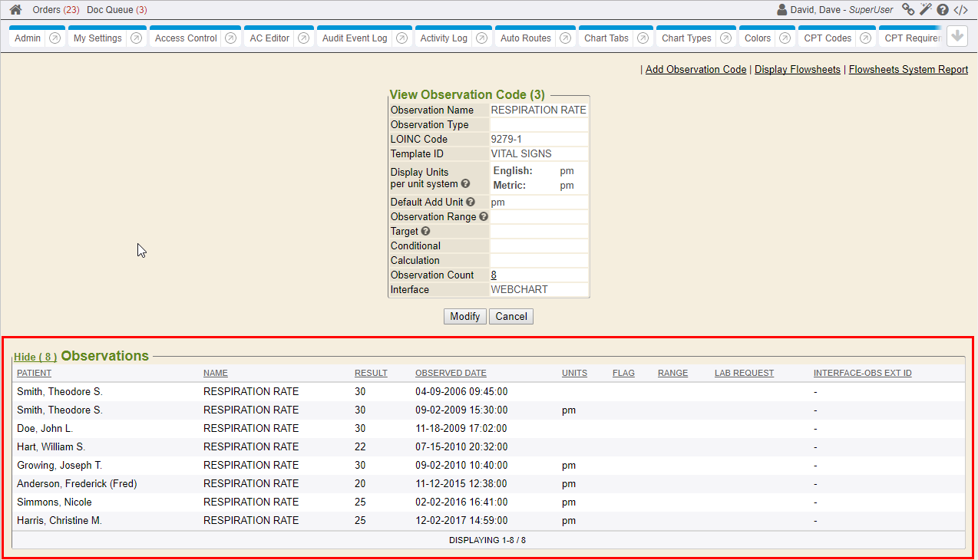Click help icon beside Default Add Unit

point(470,203)
